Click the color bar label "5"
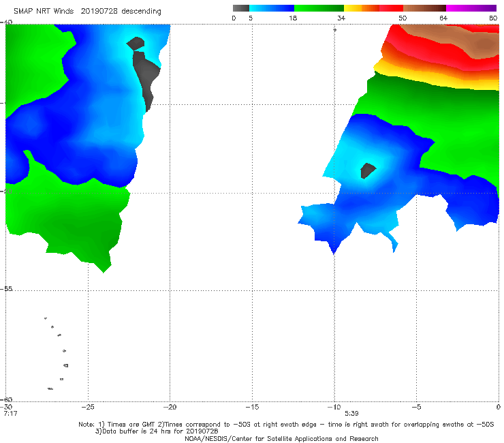 (251, 18)
